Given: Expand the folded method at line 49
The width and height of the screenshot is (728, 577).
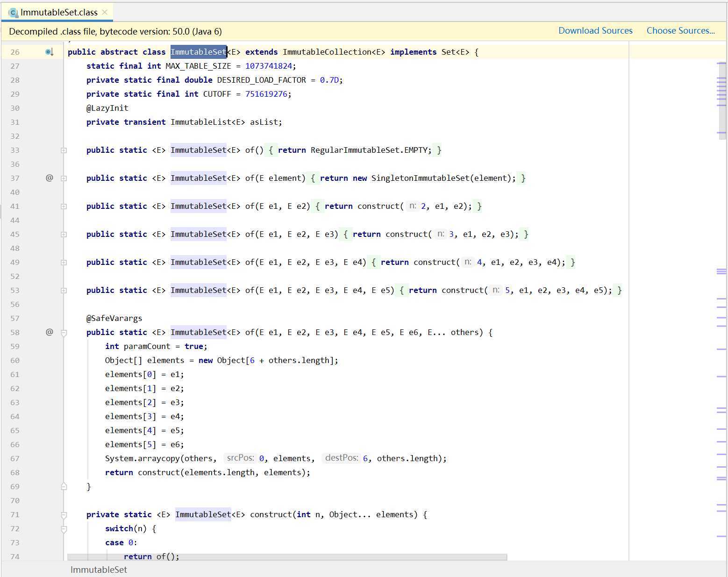Looking at the screenshot, I should pos(64,263).
